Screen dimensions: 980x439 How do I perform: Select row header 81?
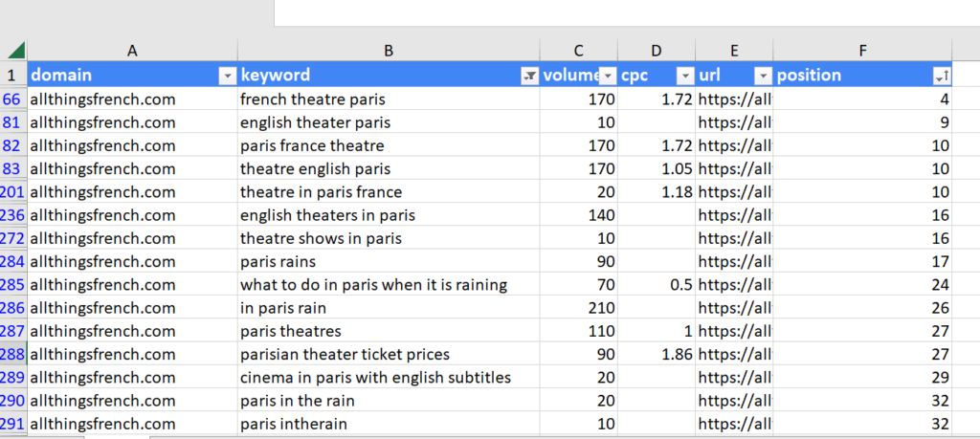click(x=13, y=122)
